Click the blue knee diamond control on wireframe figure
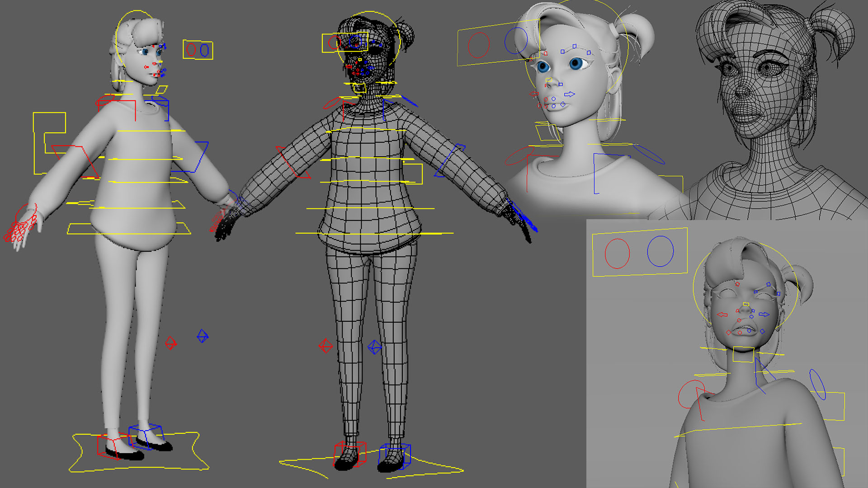The width and height of the screenshot is (868, 488). [374, 347]
